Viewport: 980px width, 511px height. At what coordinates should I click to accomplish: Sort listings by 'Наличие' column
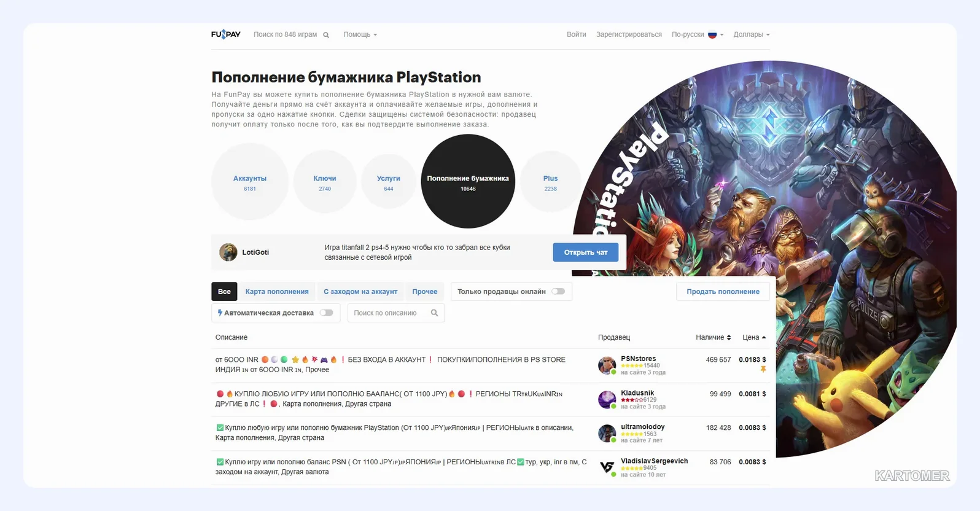click(x=713, y=337)
